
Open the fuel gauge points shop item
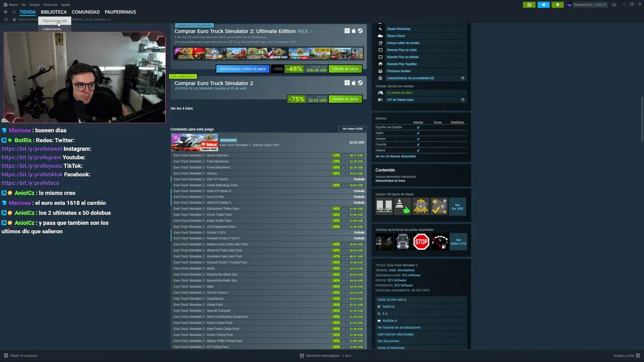(x=439, y=242)
